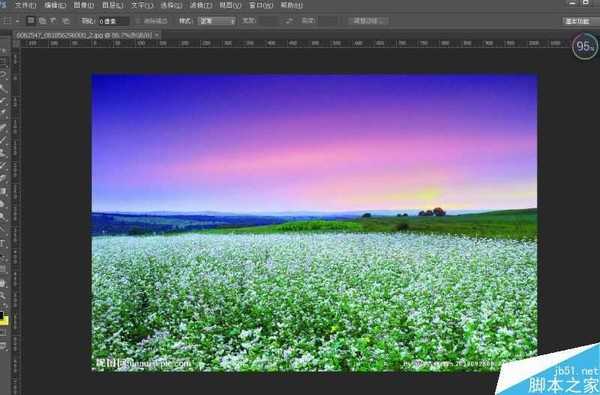Click the yellow background color swatch
The height and width of the screenshot is (395, 600).
pyautogui.click(x=5, y=321)
